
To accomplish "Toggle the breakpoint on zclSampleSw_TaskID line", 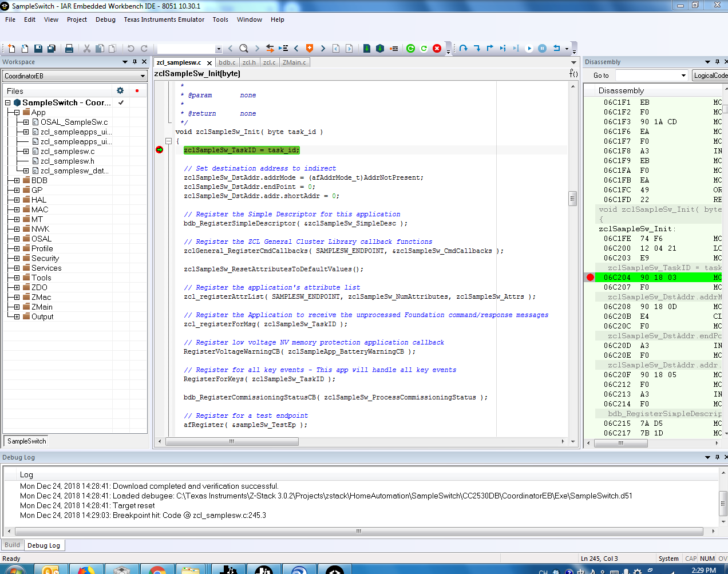I will point(160,150).
